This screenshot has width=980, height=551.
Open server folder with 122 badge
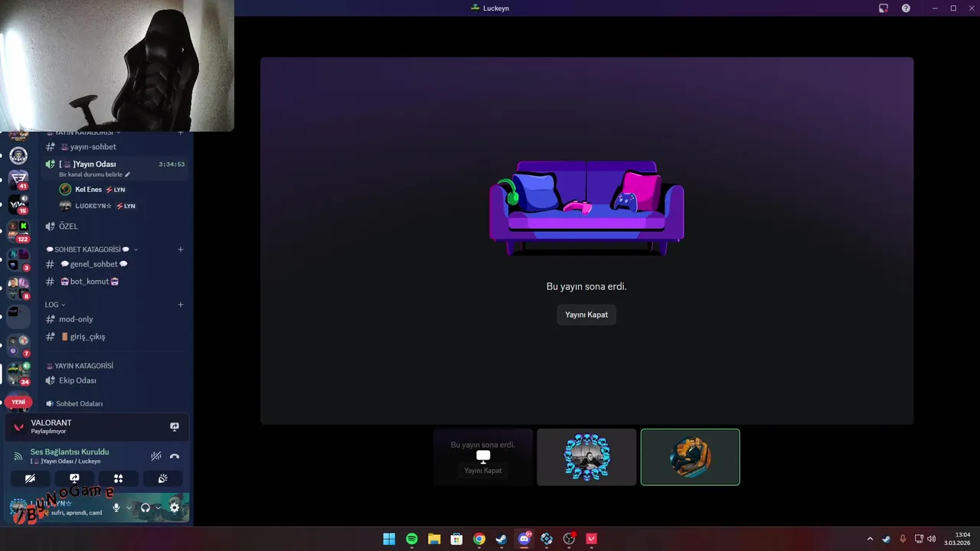pyautogui.click(x=18, y=231)
